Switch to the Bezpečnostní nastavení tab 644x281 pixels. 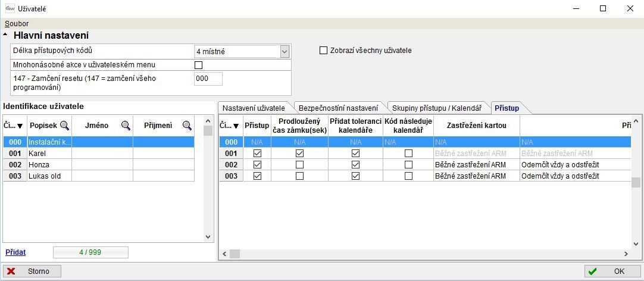[338, 108]
